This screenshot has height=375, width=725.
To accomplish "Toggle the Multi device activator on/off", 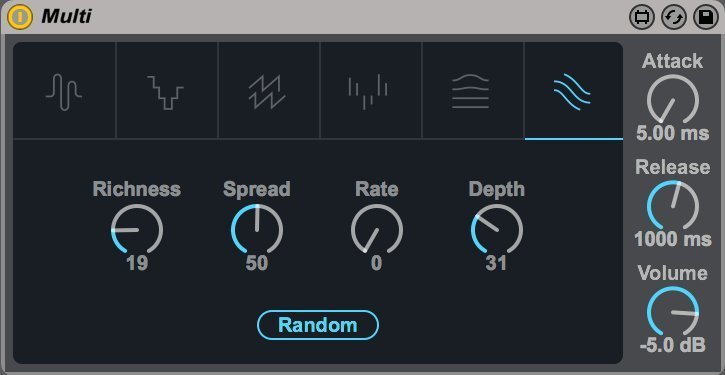I will click(x=20, y=17).
